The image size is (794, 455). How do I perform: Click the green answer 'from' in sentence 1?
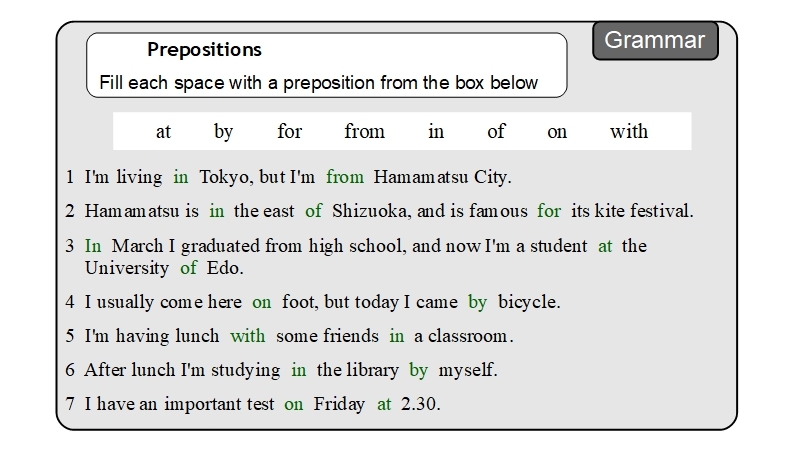345,178
